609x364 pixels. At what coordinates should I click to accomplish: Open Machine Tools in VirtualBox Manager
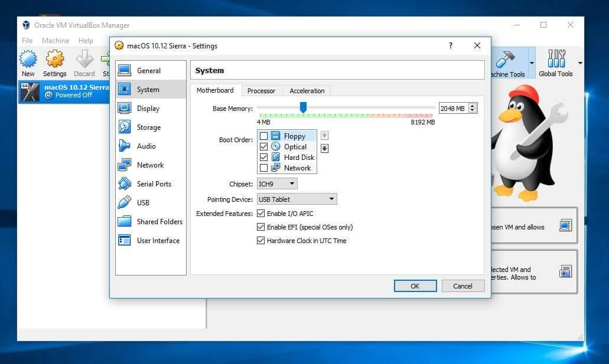click(508, 63)
